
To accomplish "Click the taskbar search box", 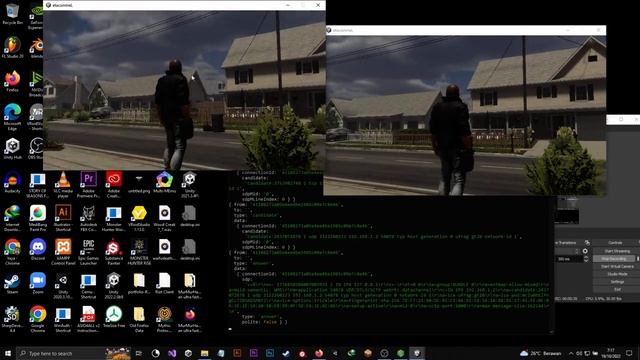I will [x=74, y=353].
